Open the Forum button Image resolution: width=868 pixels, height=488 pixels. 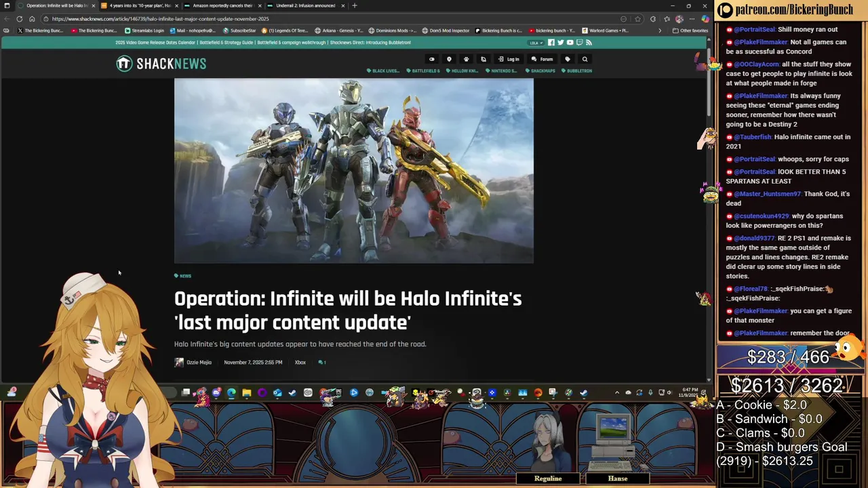(542, 59)
